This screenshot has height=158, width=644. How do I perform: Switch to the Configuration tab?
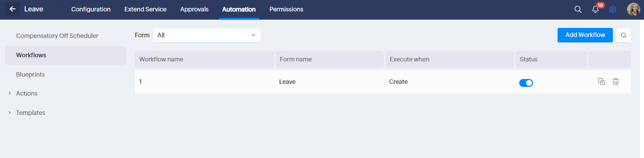click(x=91, y=9)
